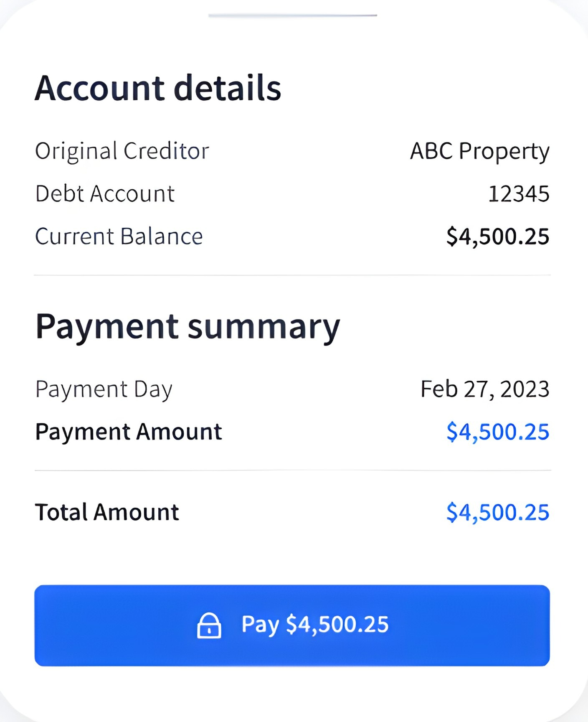Screen dimensions: 588x722
Task: Select the Account details heading
Action: point(158,88)
